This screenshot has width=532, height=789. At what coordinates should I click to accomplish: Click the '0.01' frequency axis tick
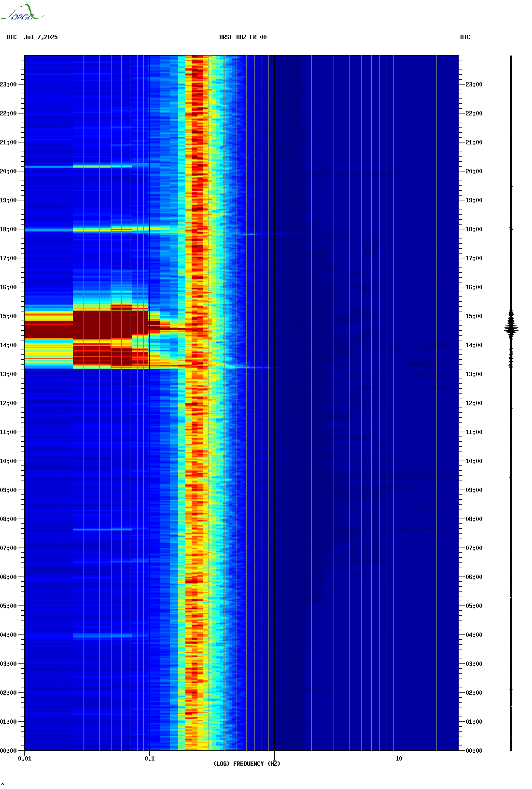pos(25,759)
